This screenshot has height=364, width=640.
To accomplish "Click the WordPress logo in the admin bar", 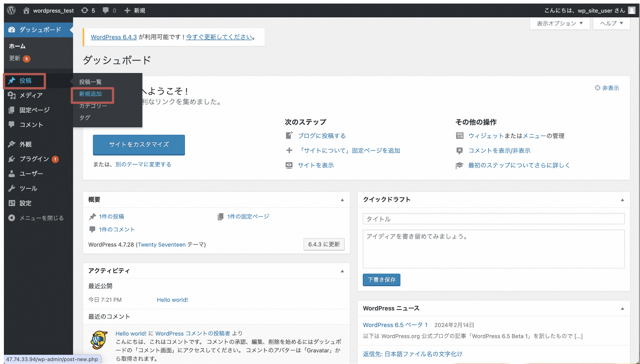I will (11, 10).
